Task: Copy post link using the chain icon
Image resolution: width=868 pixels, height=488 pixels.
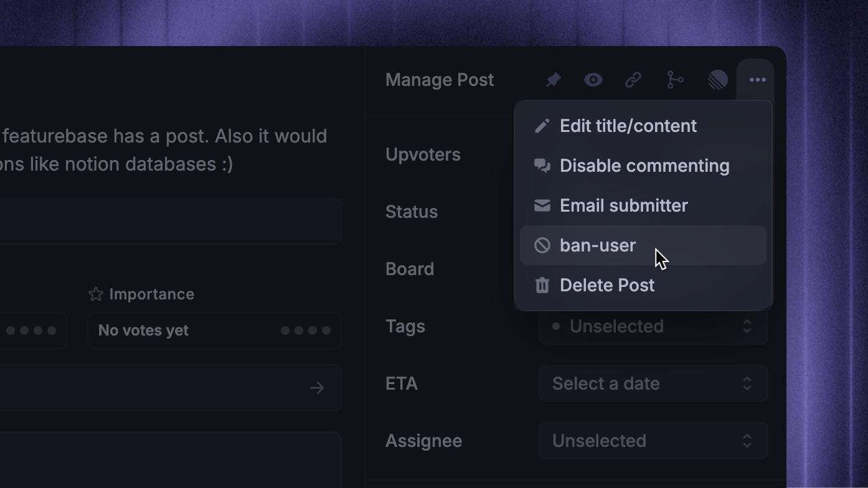Action: point(633,80)
